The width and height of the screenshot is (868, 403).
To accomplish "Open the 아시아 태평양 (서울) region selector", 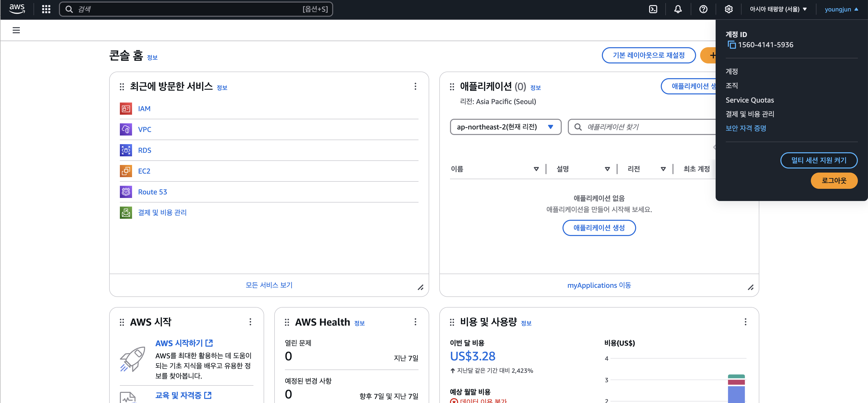I will 778,9.
